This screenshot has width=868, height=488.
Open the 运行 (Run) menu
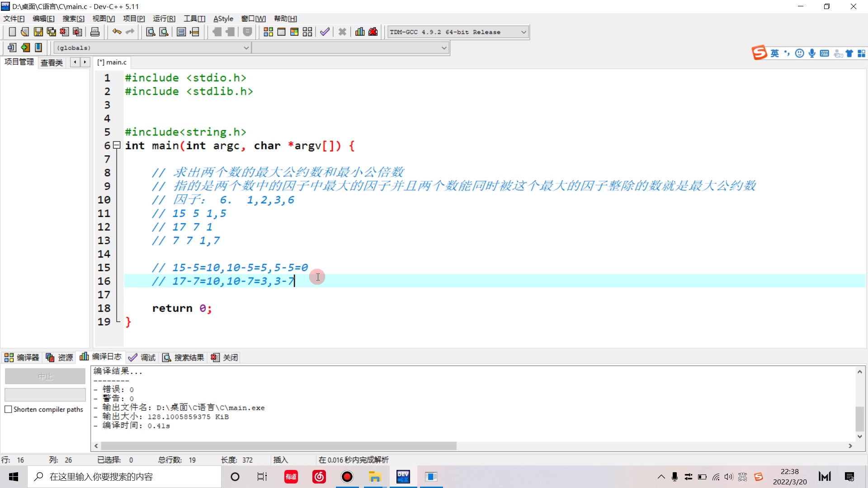(x=165, y=19)
